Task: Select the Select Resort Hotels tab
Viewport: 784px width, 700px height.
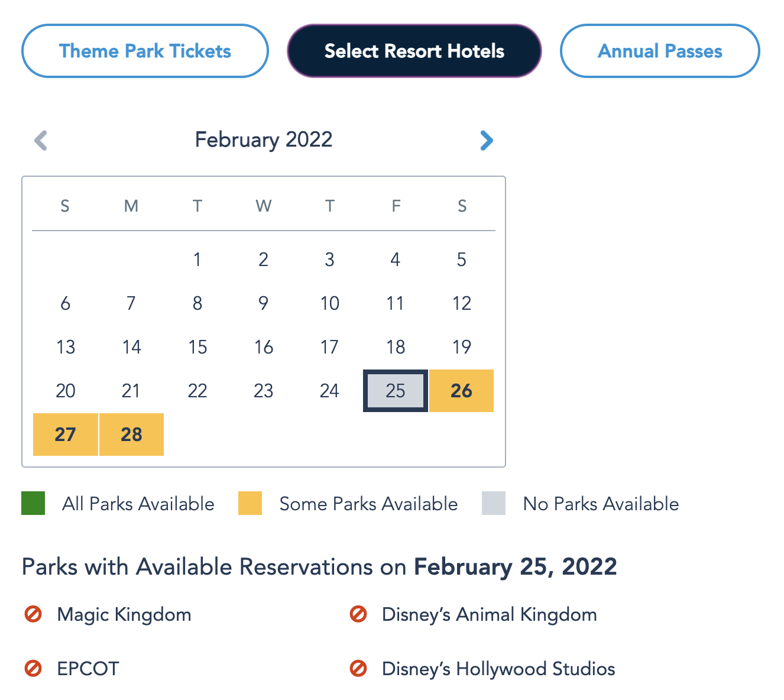Action: [x=414, y=51]
